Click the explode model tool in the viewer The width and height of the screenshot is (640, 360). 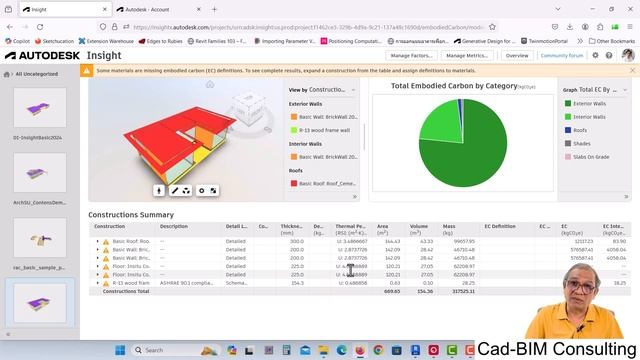coord(186,191)
